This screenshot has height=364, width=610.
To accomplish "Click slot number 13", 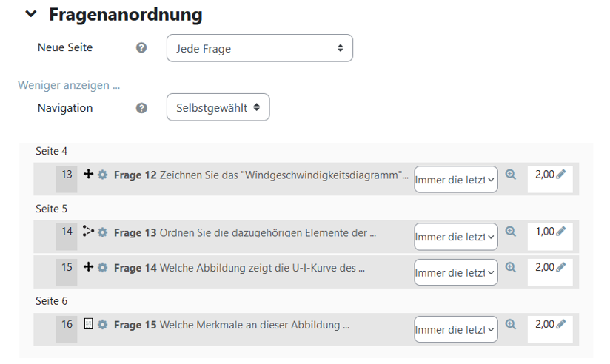I will click(x=67, y=175).
